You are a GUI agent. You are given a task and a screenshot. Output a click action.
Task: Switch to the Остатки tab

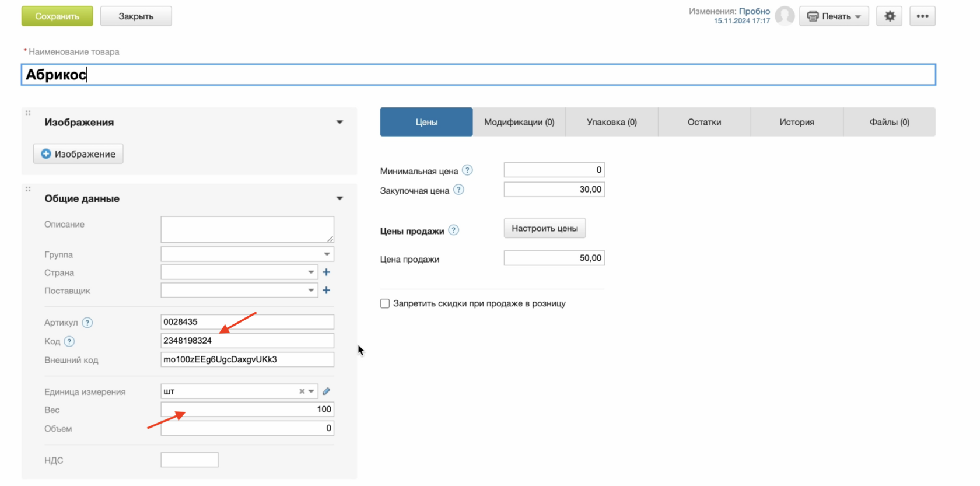point(705,122)
